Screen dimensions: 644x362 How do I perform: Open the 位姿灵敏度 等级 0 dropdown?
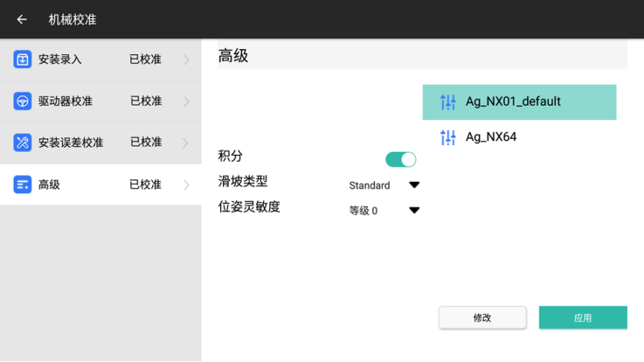point(413,211)
